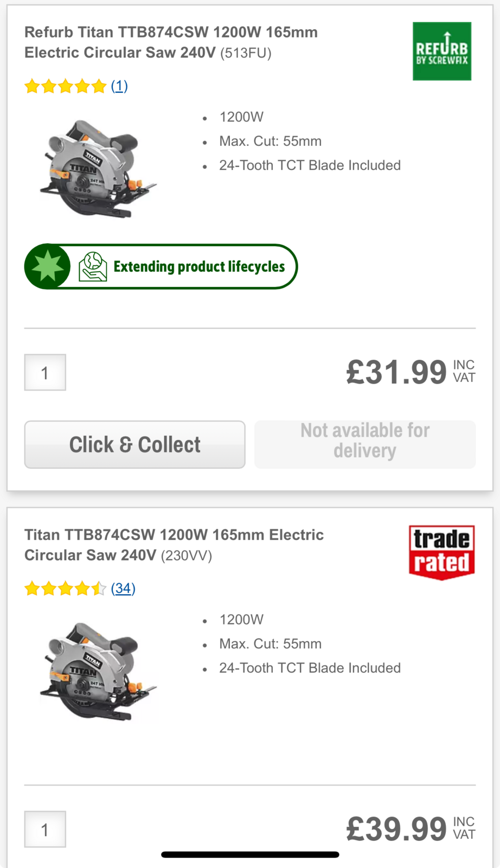Click the green starburst sustainability icon
The image size is (500, 868).
48,266
